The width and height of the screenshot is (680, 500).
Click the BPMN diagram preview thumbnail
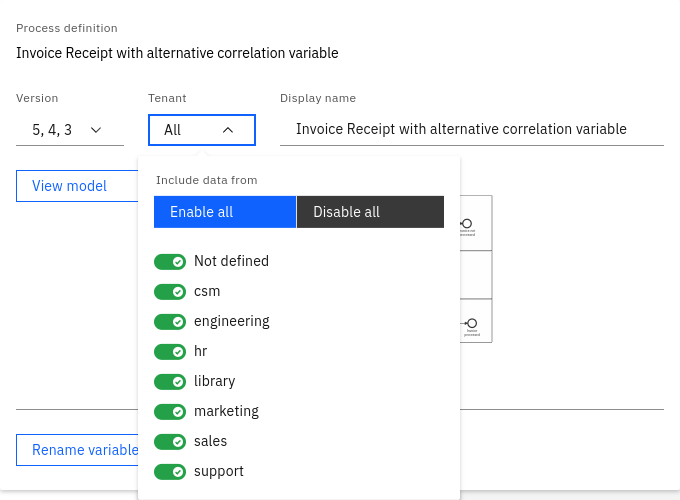(x=476, y=270)
